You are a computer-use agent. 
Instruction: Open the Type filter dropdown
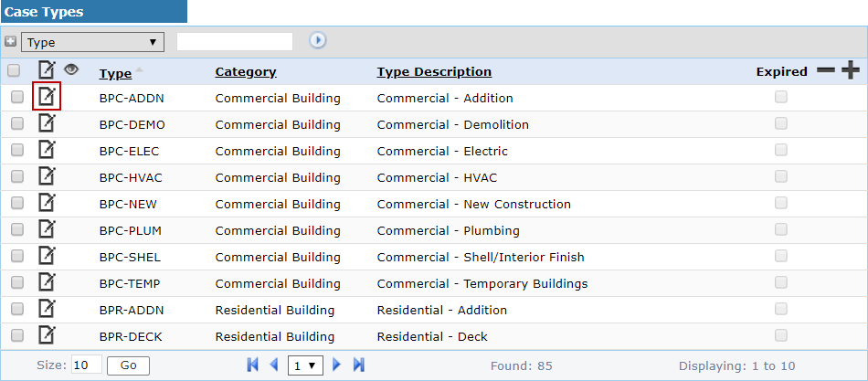tap(92, 42)
